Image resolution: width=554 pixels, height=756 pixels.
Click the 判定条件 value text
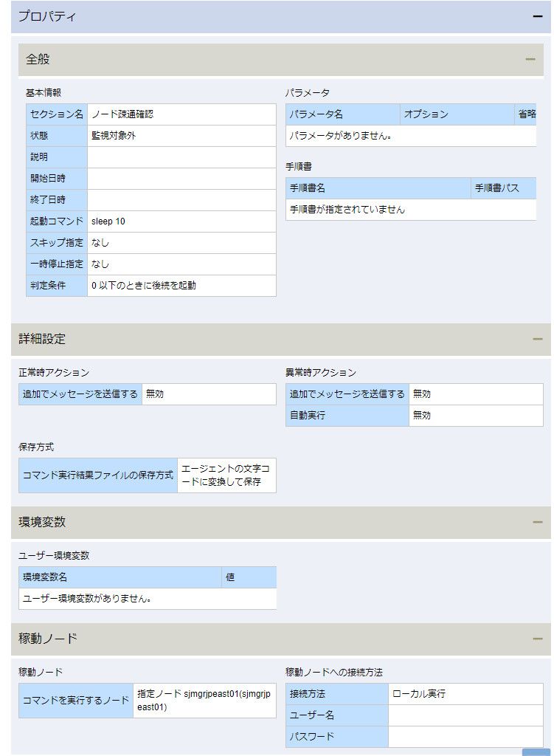(144, 286)
